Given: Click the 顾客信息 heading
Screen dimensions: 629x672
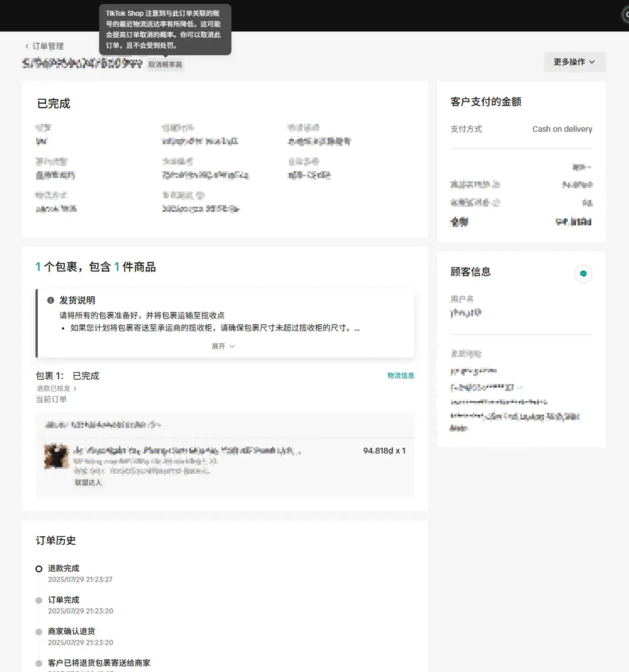Looking at the screenshot, I should tap(470, 272).
